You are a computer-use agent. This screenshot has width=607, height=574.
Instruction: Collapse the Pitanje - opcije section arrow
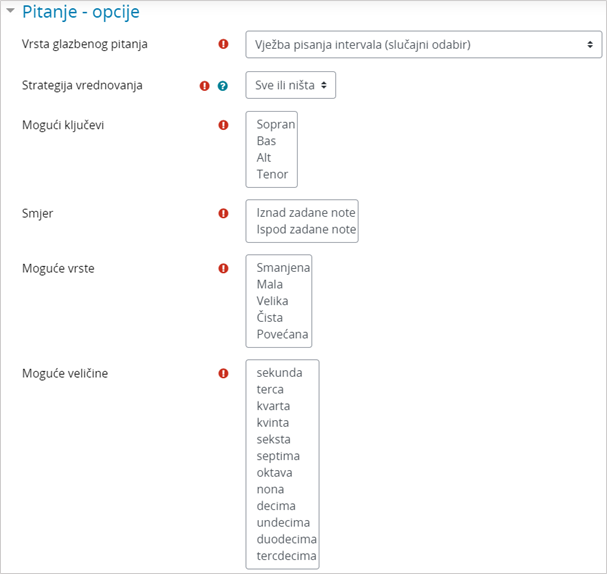coord(10,11)
